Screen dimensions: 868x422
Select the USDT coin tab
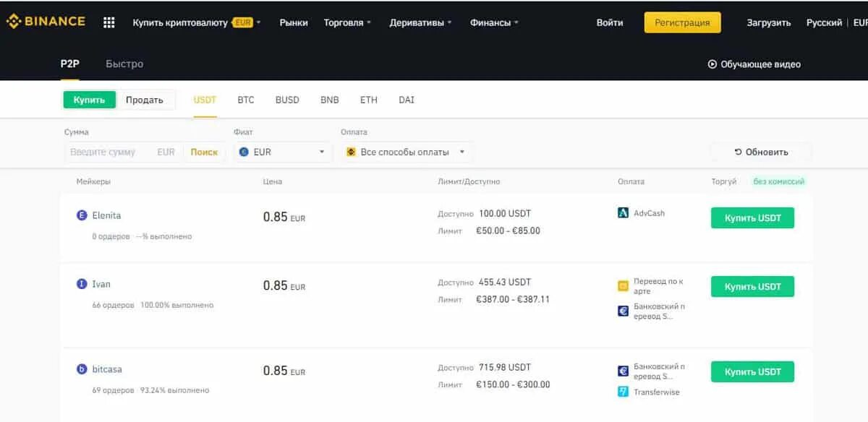pyautogui.click(x=205, y=100)
